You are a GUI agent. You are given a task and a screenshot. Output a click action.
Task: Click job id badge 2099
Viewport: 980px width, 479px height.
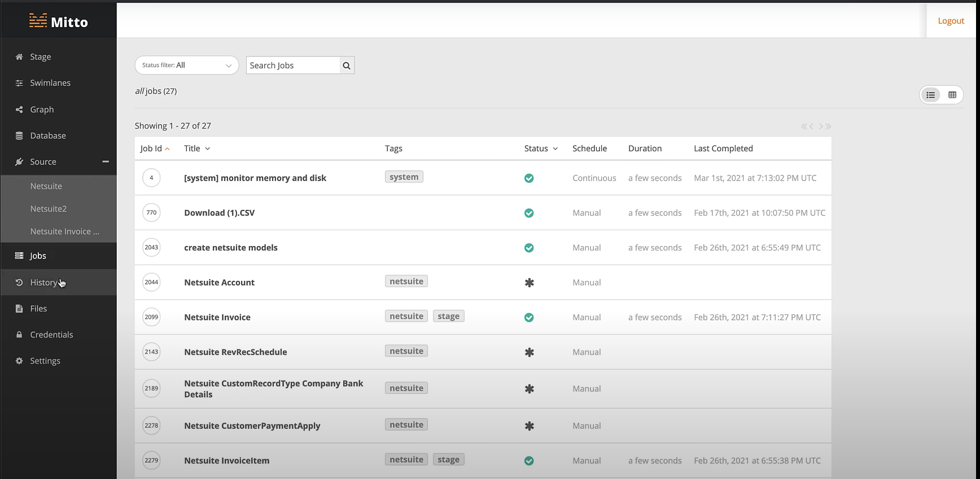click(151, 317)
